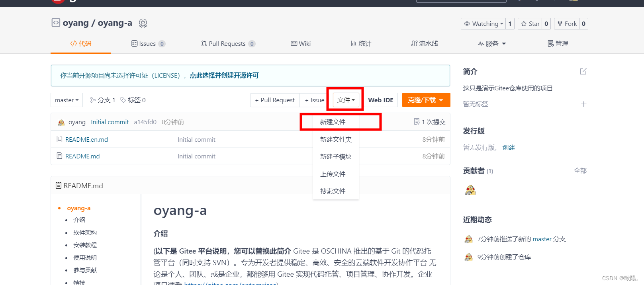Click 点此选择并创建开源许可 link

coord(224,75)
